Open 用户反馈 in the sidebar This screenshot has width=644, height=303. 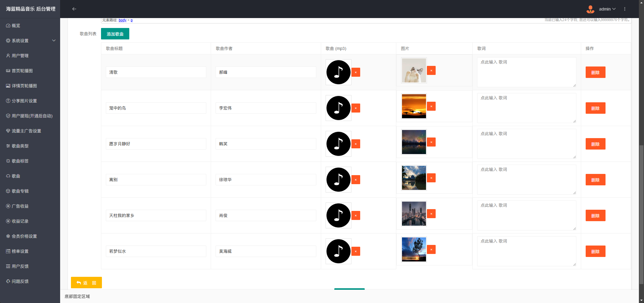30,266
